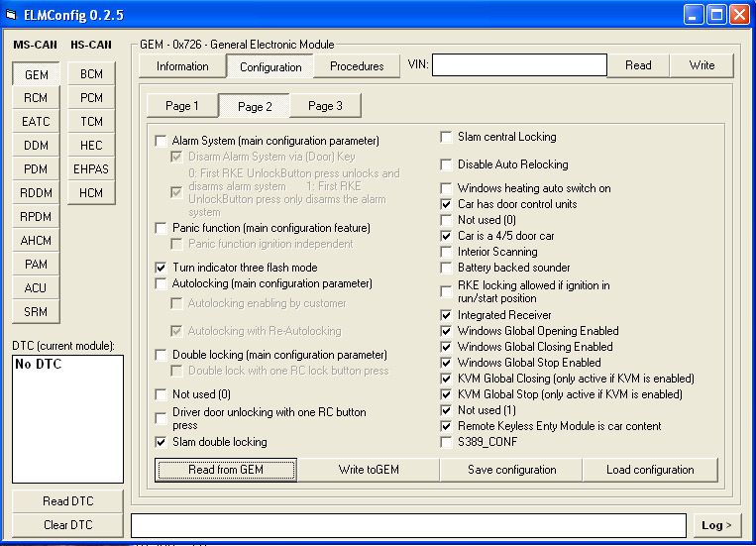Go to Page 3 of configuration
The image size is (756, 546).
324,106
